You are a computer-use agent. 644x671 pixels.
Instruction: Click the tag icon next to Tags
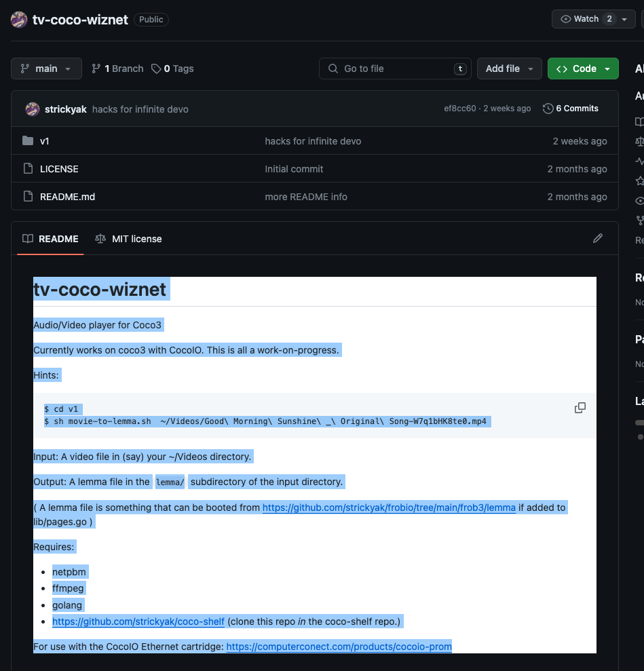coord(156,69)
